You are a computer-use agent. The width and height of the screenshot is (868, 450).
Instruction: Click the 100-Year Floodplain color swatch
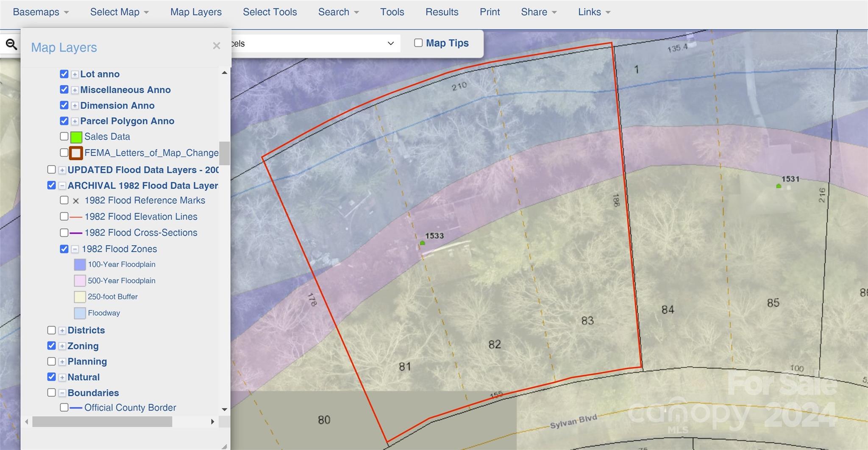pyautogui.click(x=80, y=265)
